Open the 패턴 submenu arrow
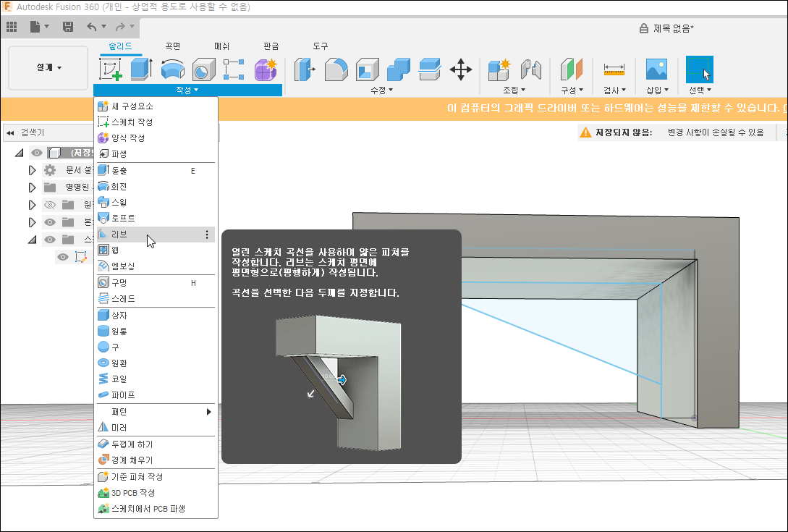Image resolution: width=788 pixels, height=532 pixels. (208, 412)
